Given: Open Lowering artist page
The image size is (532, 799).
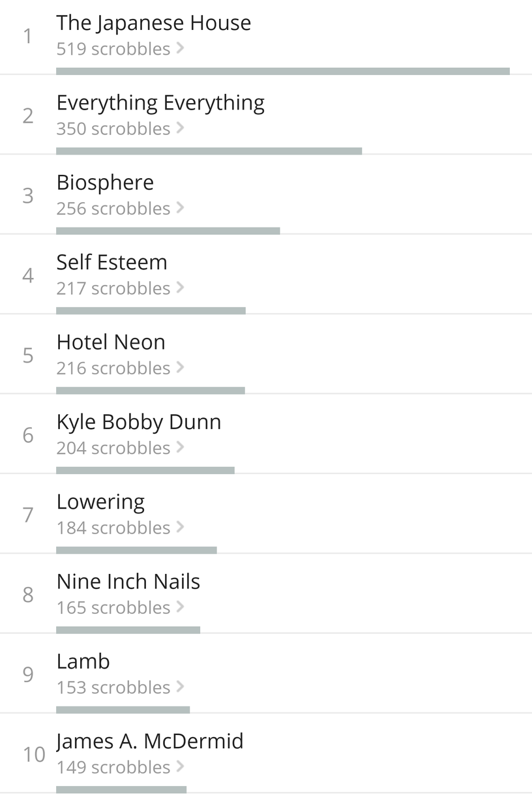Looking at the screenshot, I should pos(100,502).
